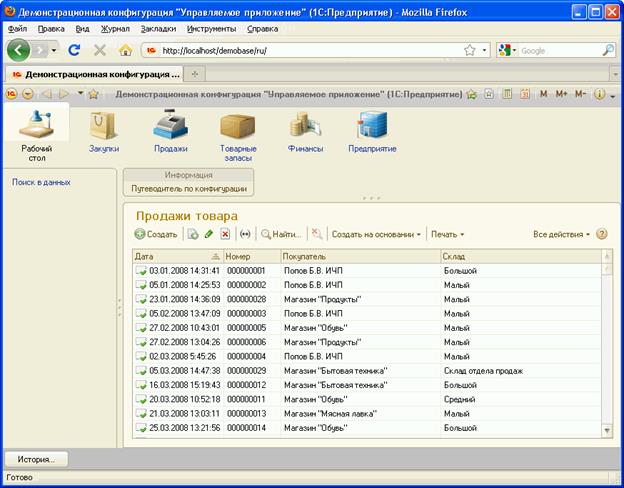Click the list scrollbar down arrow
This screenshot has height=488, width=624.
pyautogui.click(x=607, y=430)
